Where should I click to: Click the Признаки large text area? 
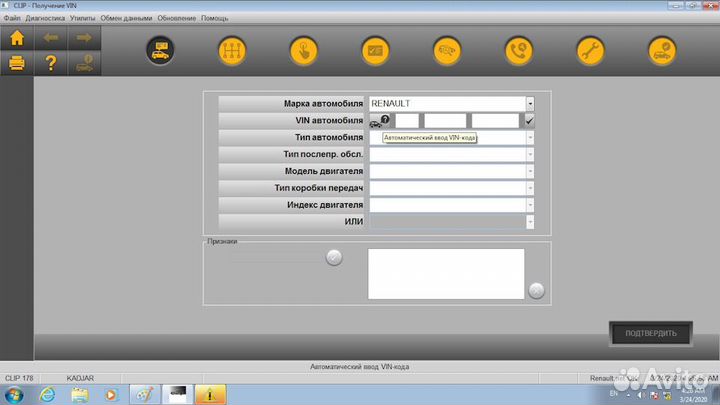(x=446, y=274)
